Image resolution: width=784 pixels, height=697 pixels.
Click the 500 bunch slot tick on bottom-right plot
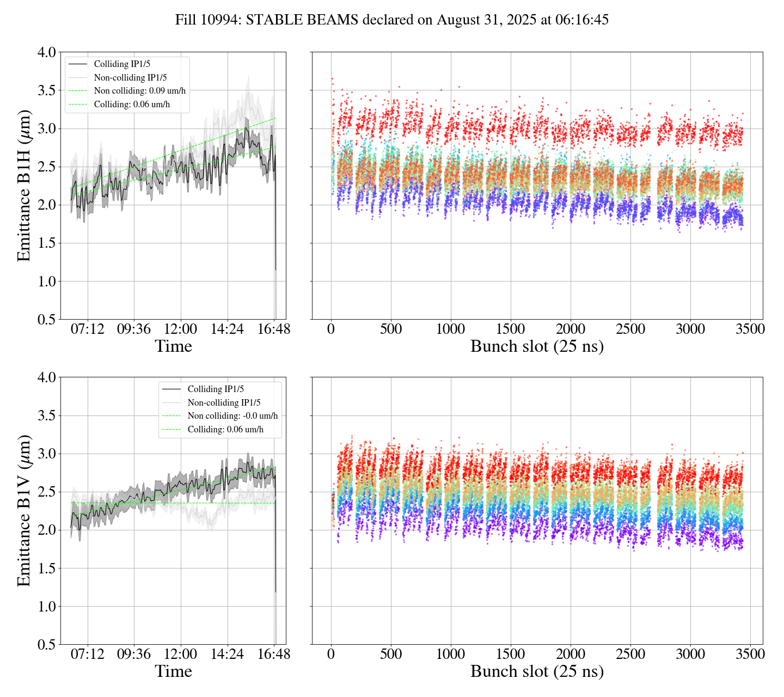[x=391, y=654]
